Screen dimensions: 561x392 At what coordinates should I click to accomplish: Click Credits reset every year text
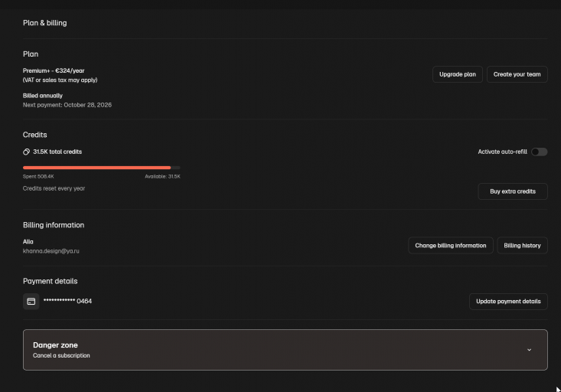click(54, 188)
